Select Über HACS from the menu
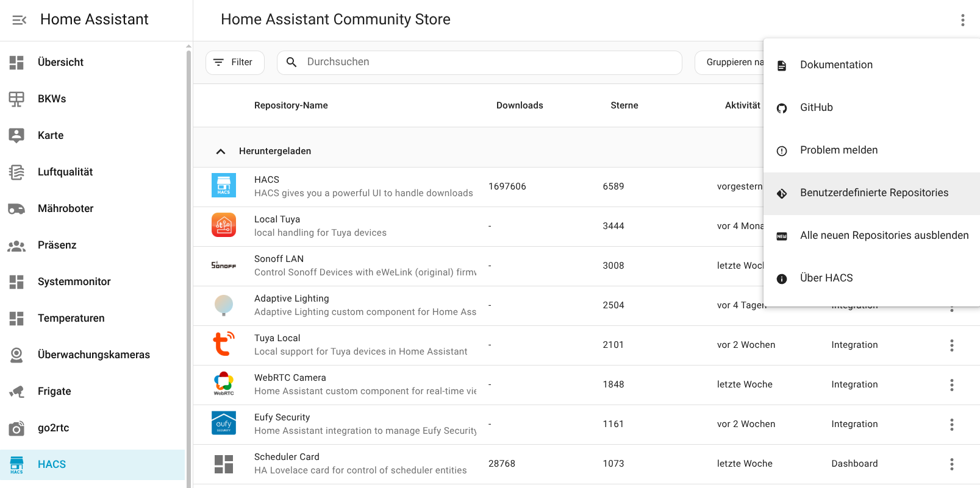 pyautogui.click(x=871, y=278)
